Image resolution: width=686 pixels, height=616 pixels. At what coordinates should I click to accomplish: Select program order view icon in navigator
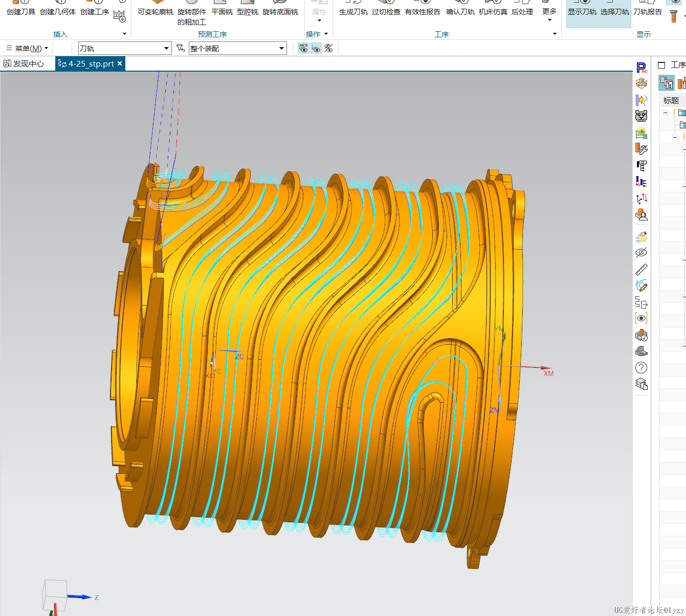pyautogui.click(x=667, y=83)
